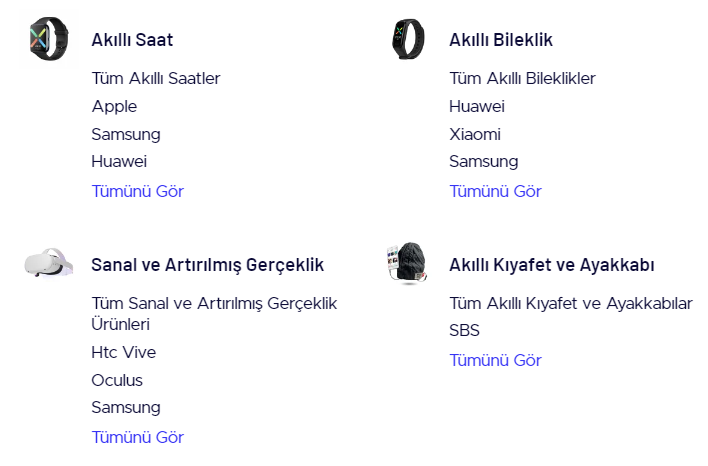Expand Tümünü Gör under Akıllı Saat
Image resolution: width=708 pixels, height=466 pixels.
point(137,191)
